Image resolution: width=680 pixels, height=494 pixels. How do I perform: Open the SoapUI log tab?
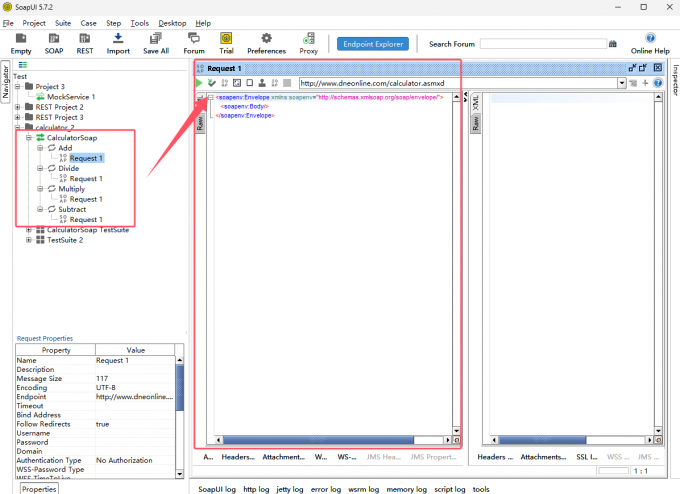click(x=217, y=489)
